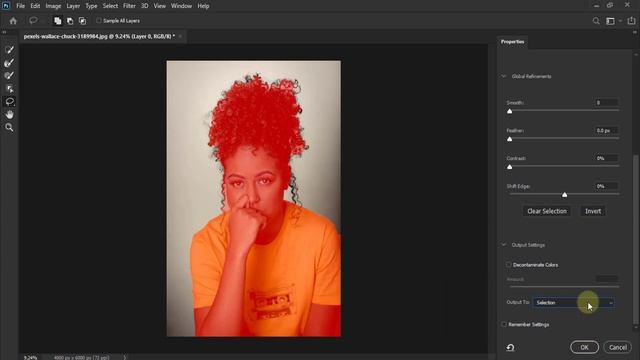This screenshot has width=640, height=360.
Task: Click the portrait image on canvas
Action: (253, 199)
